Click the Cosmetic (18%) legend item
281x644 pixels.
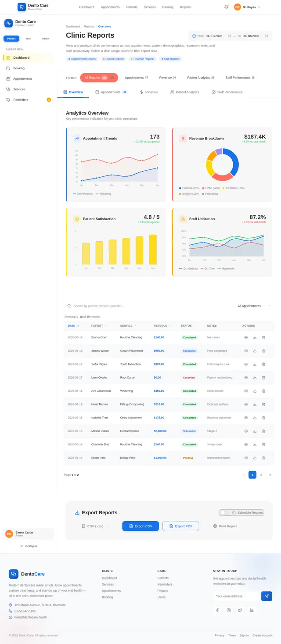click(234, 188)
